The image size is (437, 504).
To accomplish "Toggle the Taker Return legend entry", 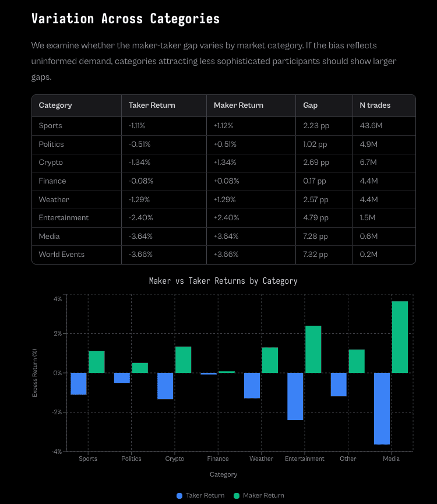I will (x=200, y=495).
